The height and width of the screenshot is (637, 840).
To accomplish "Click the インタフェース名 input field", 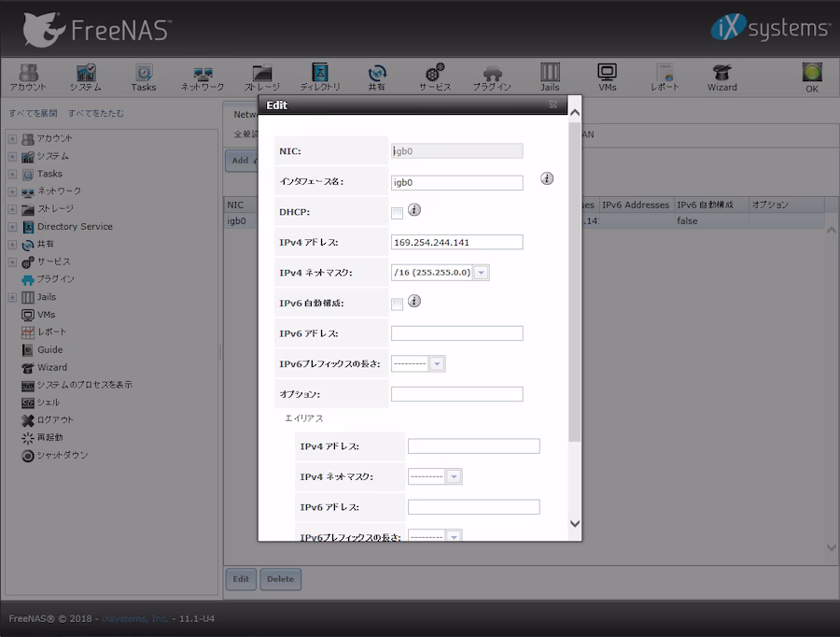I will [457, 182].
